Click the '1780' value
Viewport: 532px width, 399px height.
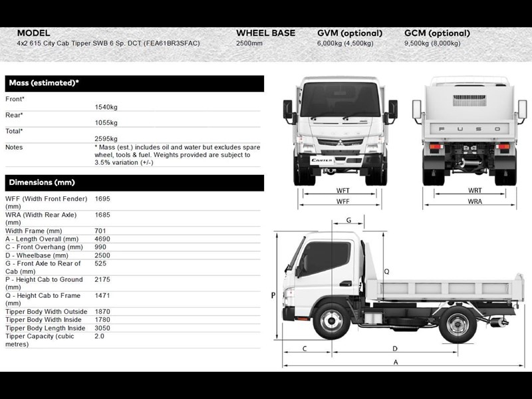pos(102,320)
